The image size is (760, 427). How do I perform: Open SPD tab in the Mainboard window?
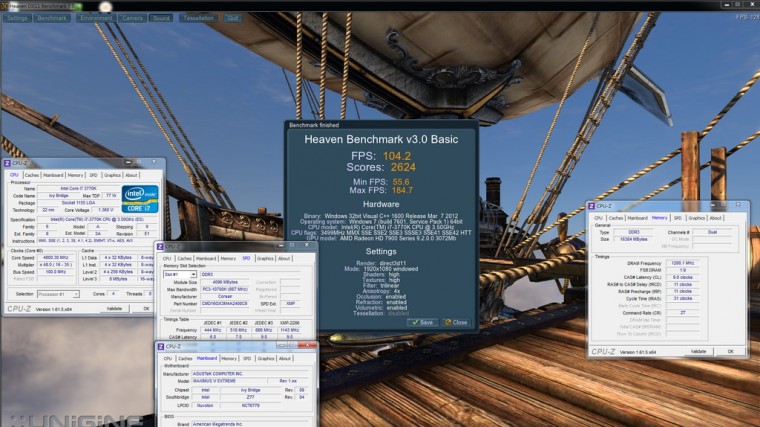pyautogui.click(x=247, y=358)
